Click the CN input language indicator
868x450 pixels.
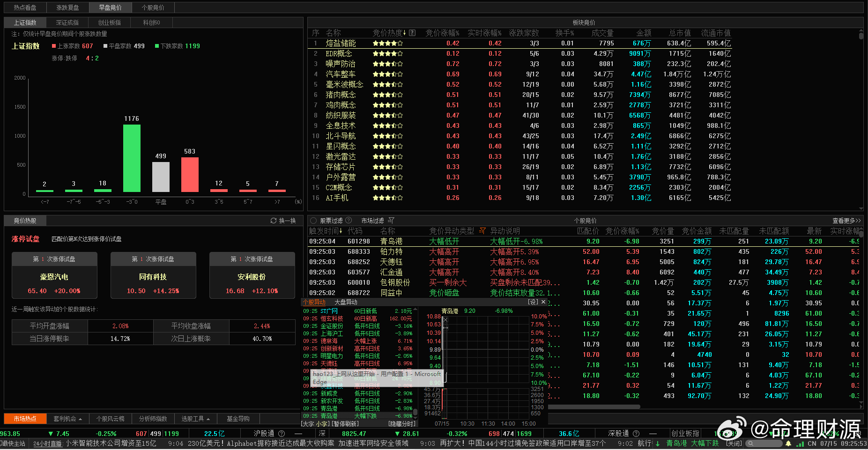click(812, 443)
